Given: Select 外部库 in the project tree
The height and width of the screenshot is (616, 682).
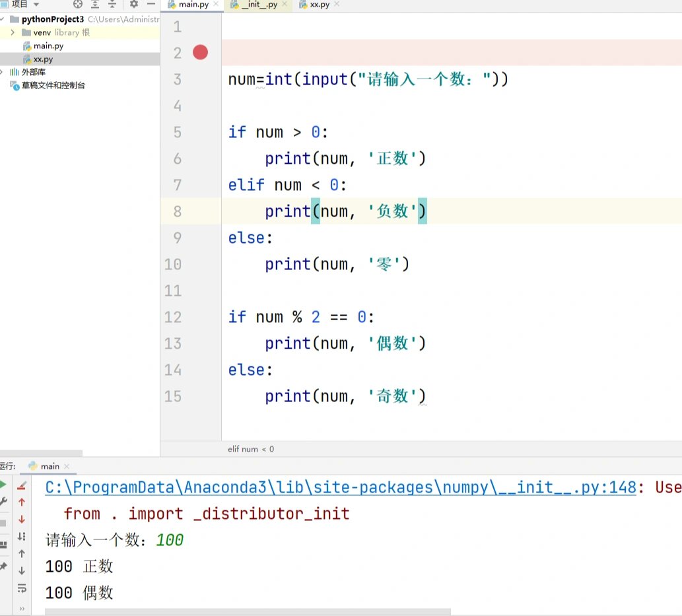Looking at the screenshot, I should coord(34,72).
